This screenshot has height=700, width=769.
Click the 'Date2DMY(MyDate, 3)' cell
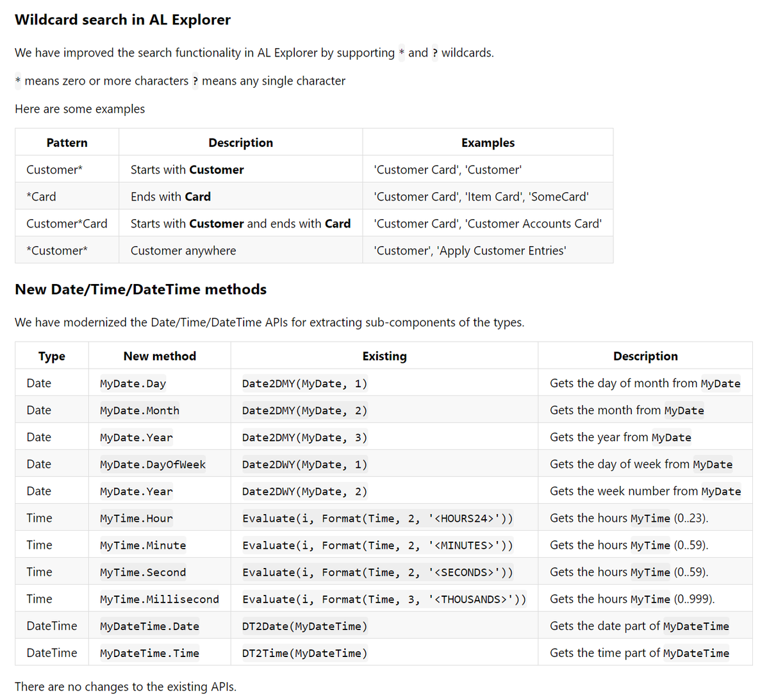[384, 437]
